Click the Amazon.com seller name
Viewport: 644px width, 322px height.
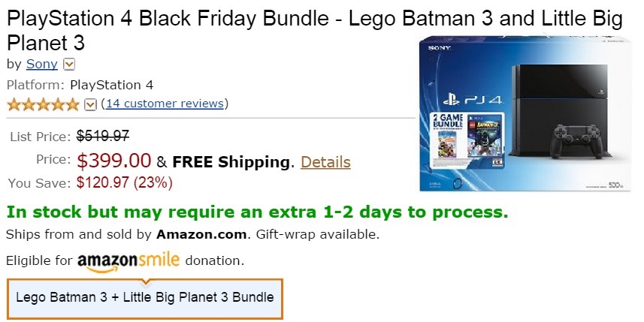click(x=201, y=234)
